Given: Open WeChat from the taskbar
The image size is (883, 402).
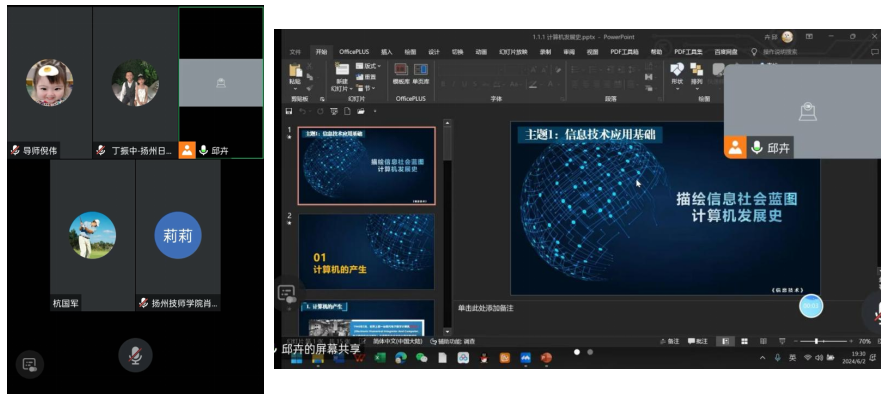Looking at the screenshot, I should pyautogui.click(x=421, y=358).
